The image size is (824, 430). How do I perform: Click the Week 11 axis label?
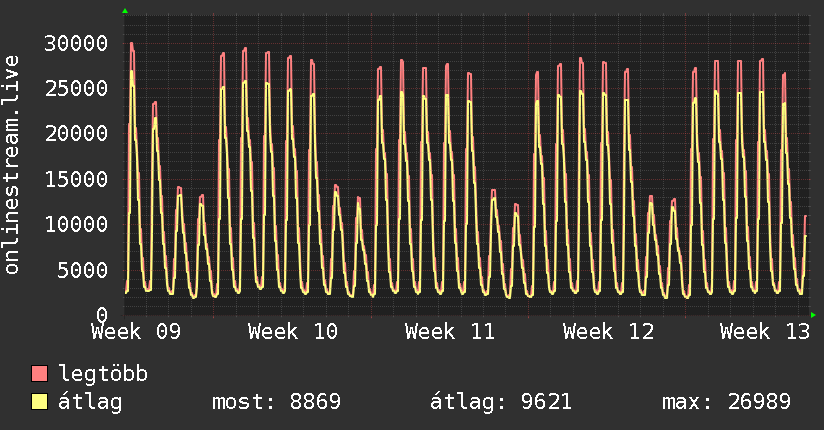pyautogui.click(x=450, y=332)
